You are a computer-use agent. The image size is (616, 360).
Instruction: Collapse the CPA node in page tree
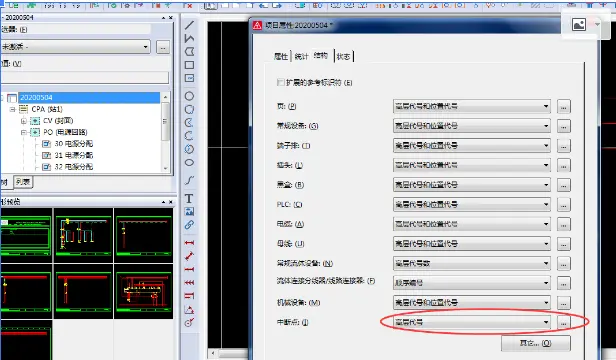12,109
